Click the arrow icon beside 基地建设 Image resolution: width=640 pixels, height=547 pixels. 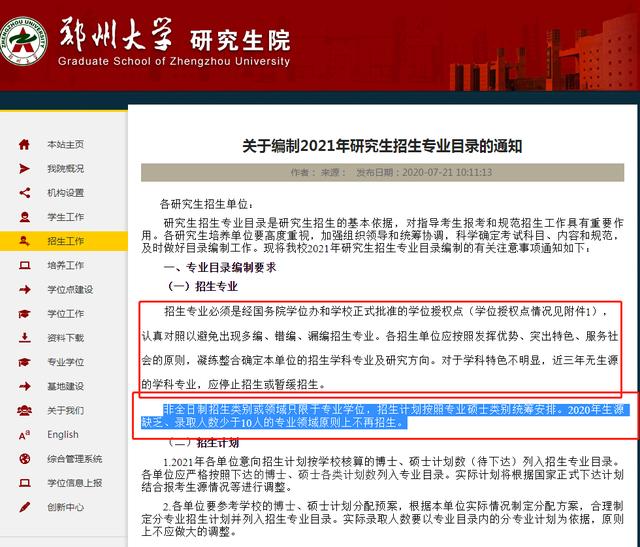(24, 386)
